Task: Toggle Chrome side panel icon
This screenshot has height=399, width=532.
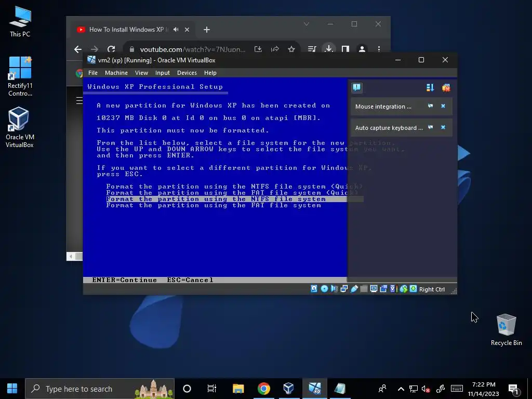Action: [x=345, y=49]
